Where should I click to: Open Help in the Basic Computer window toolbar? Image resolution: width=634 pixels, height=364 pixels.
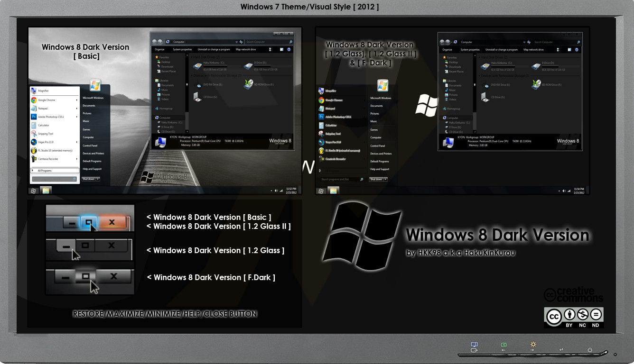tap(289, 49)
